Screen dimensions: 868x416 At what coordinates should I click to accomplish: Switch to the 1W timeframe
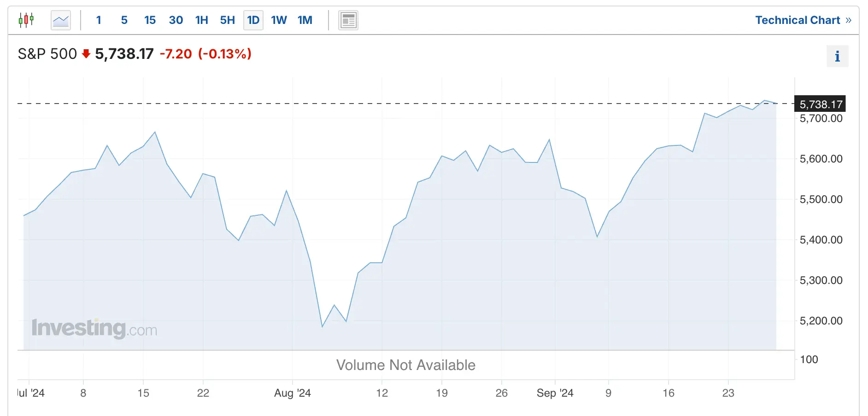pos(279,20)
